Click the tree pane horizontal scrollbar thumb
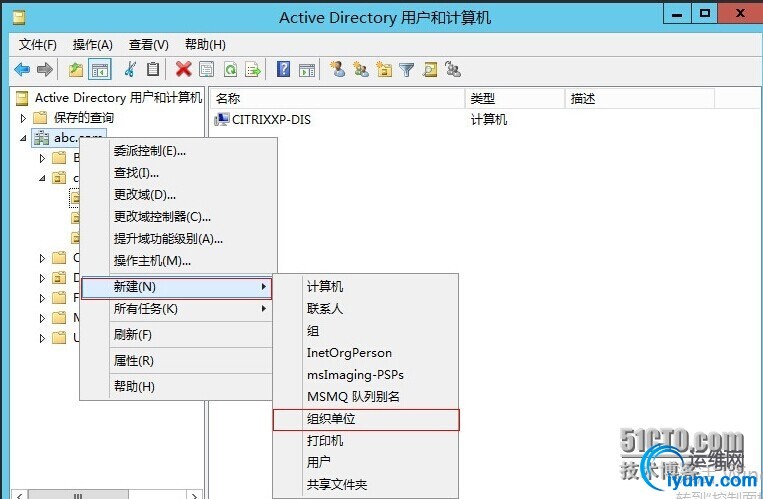763x499 pixels. (x=78, y=495)
